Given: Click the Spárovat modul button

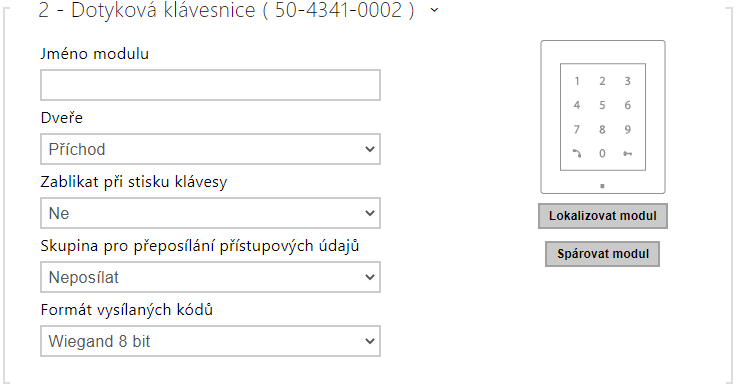Looking at the screenshot, I should [x=603, y=254].
